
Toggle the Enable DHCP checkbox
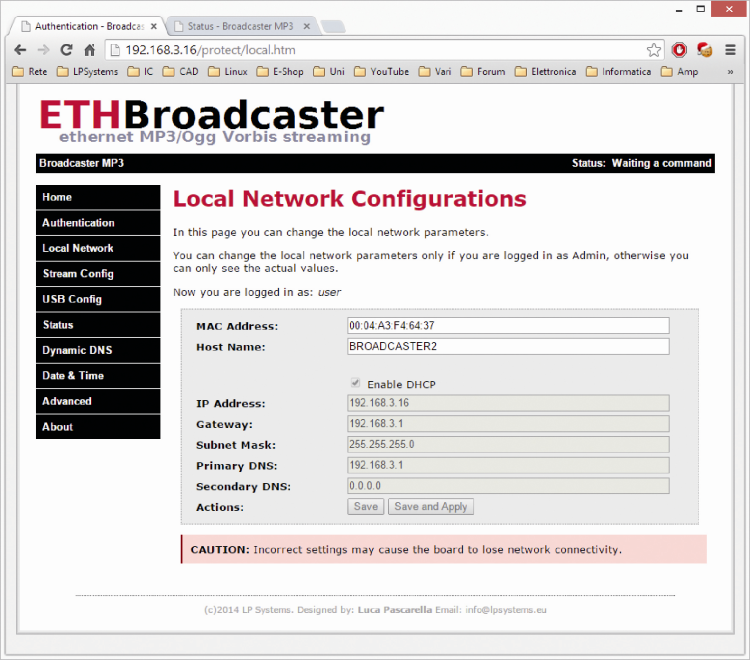pyautogui.click(x=355, y=384)
